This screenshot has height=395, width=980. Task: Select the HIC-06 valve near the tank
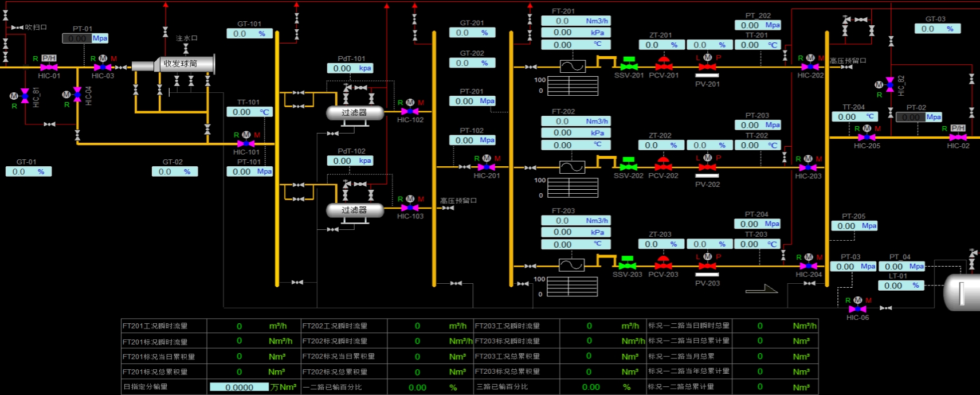coord(857,308)
